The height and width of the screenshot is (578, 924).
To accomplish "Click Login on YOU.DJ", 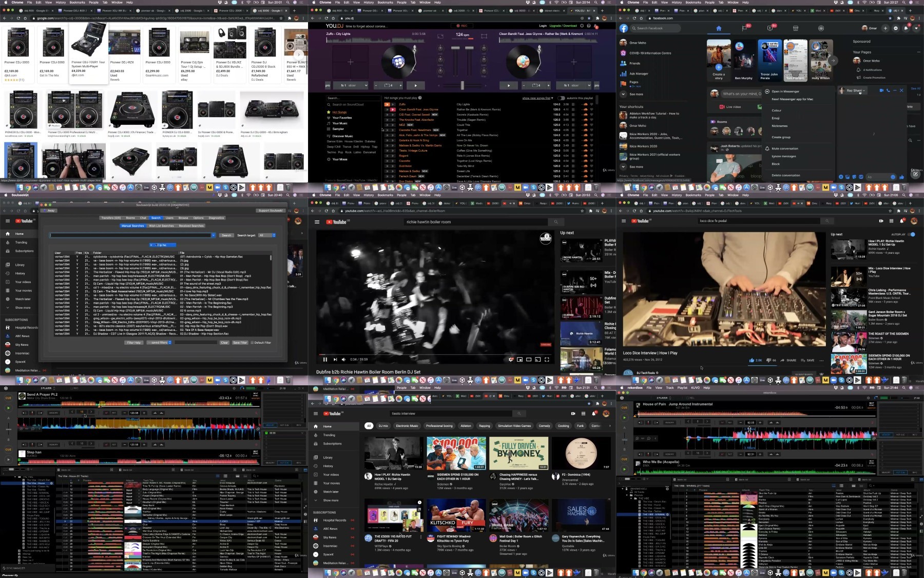I will click(x=543, y=26).
